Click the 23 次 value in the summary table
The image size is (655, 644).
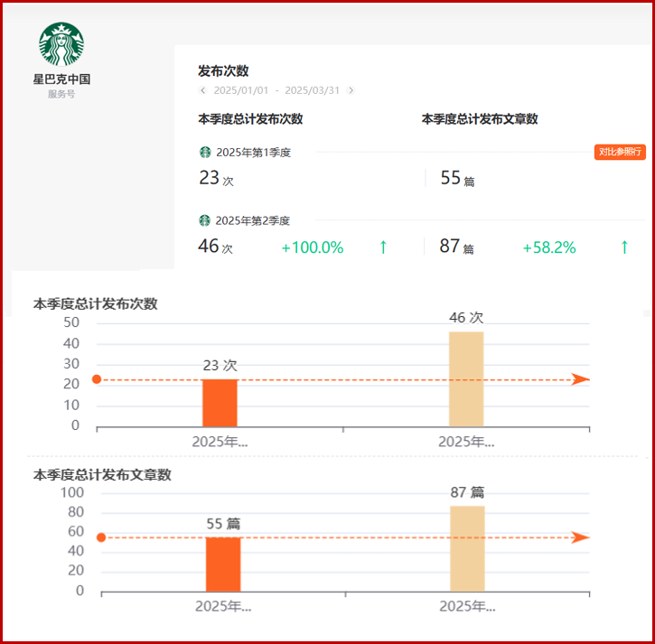pos(216,178)
